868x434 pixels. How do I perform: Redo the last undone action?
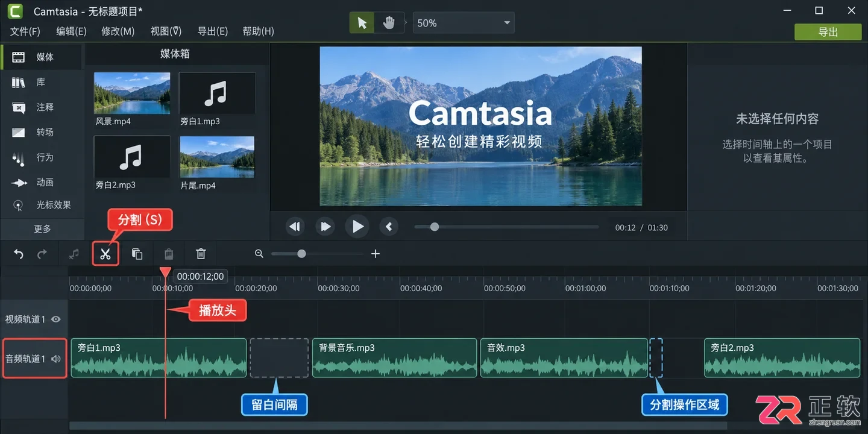click(42, 254)
